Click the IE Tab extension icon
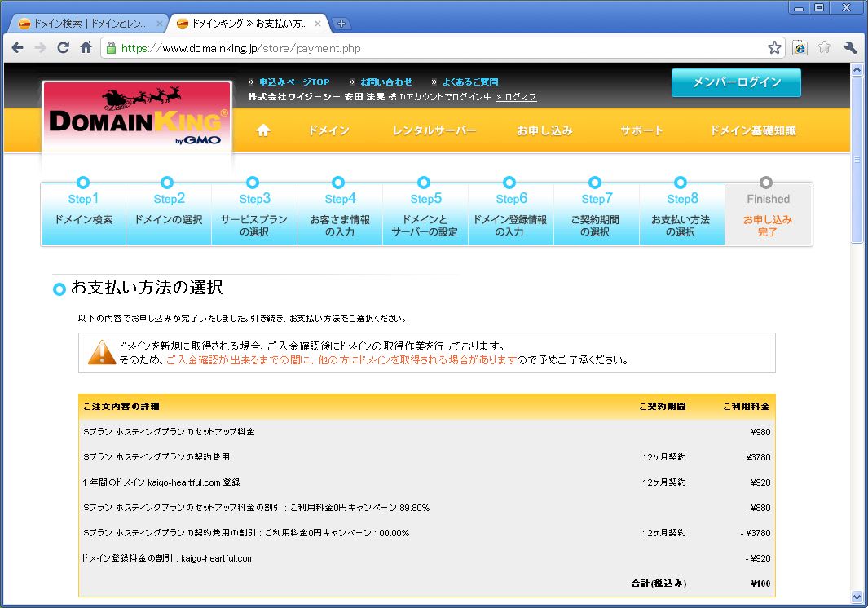Image resolution: width=868 pixels, height=608 pixels. coord(800,48)
